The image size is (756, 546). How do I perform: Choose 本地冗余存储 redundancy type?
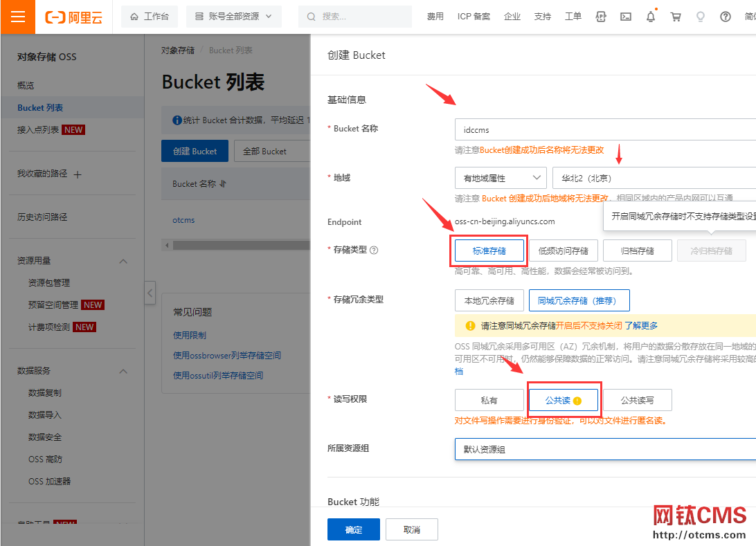point(489,300)
